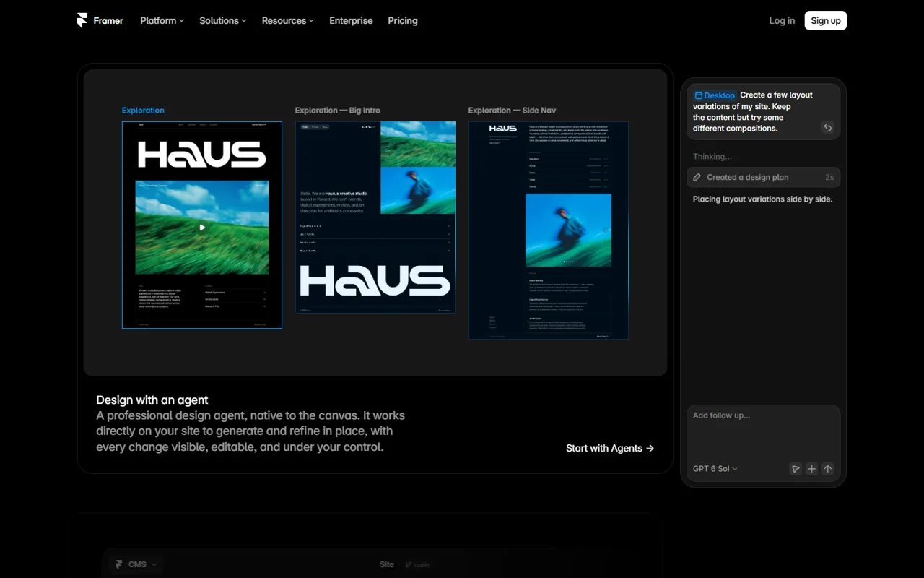This screenshot has height=578, width=924.
Task: Click the Exploration — Big Intro frame label
Action: pos(337,111)
